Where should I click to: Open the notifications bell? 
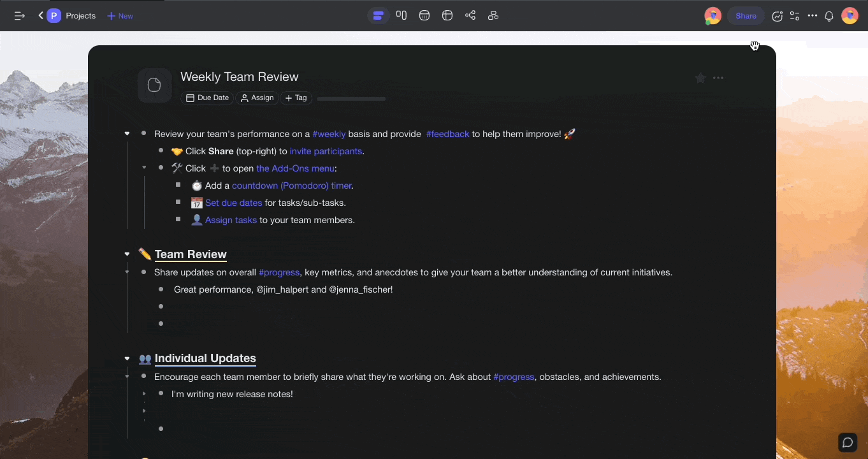pyautogui.click(x=829, y=15)
